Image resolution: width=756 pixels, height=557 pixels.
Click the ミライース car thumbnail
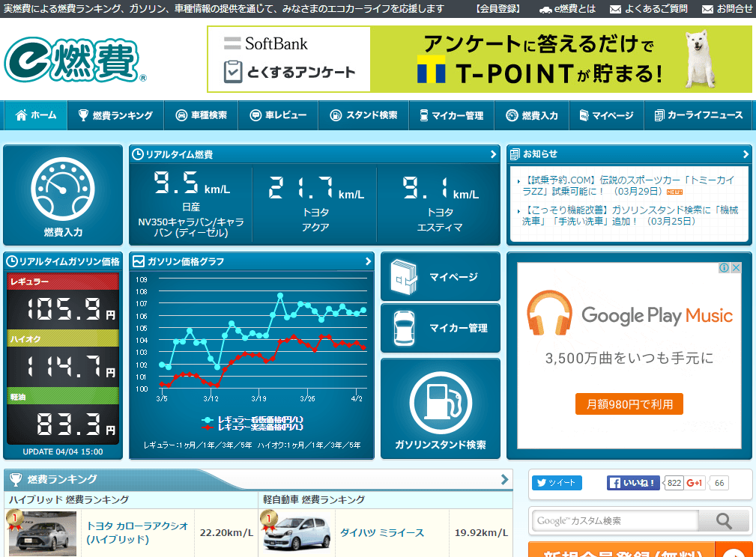coord(297,532)
